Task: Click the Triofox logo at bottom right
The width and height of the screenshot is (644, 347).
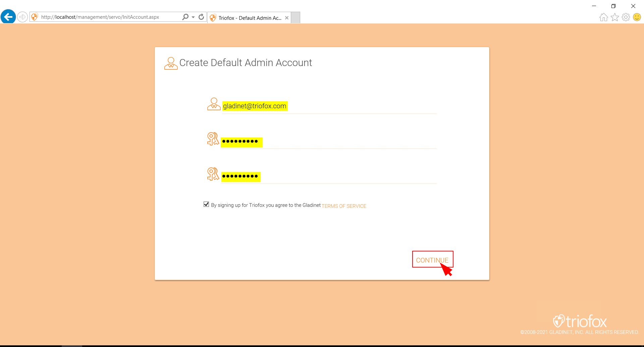Action: tap(580, 321)
